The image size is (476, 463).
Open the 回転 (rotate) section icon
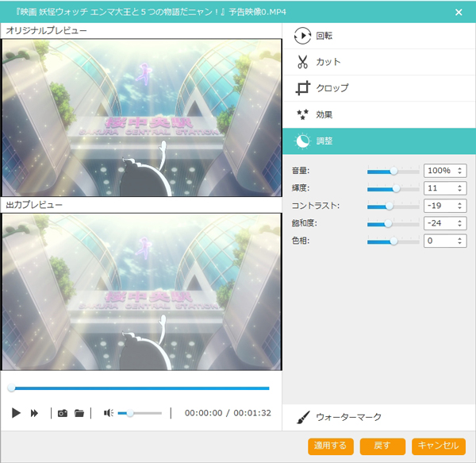[302, 36]
